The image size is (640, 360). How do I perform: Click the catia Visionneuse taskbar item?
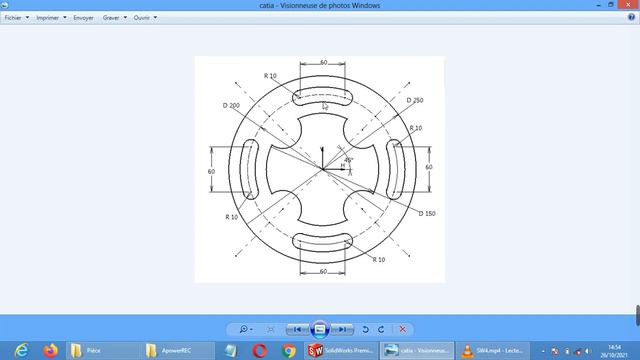[417, 351]
